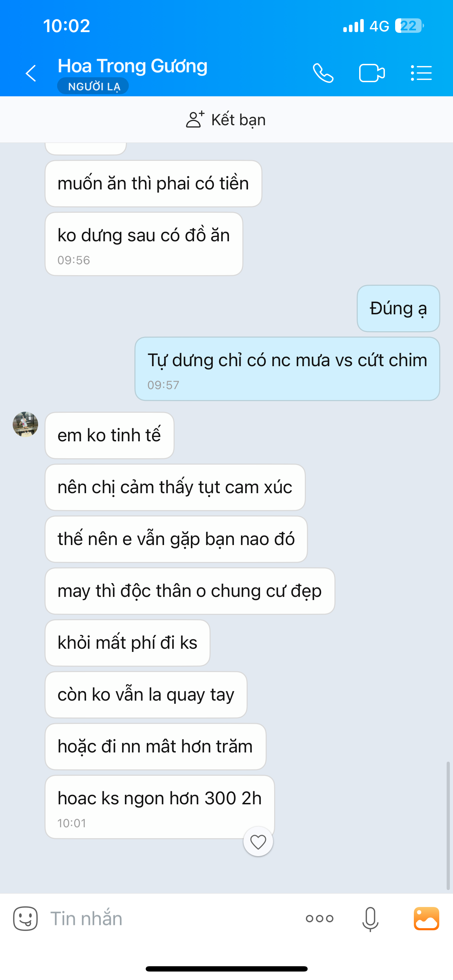Image resolution: width=453 pixels, height=980 pixels.
Task: Go back using the header arrow
Action: pyautogui.click(x=31, y=73)
